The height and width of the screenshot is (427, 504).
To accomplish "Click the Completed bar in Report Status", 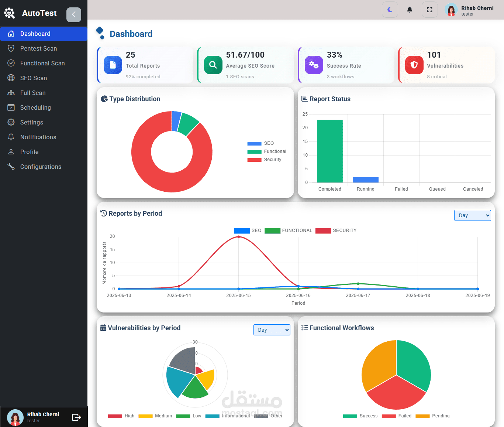I will click(x=330, y=151).
